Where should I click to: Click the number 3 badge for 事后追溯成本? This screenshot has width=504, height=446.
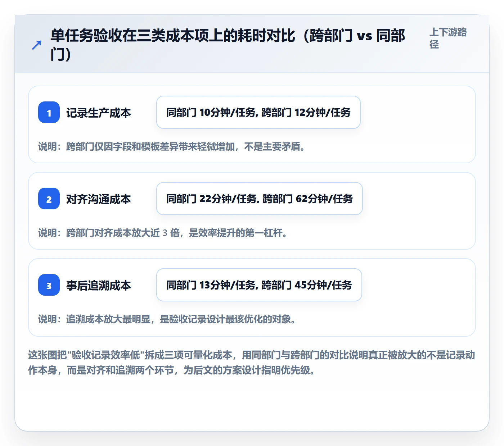[x=49, y=285]
